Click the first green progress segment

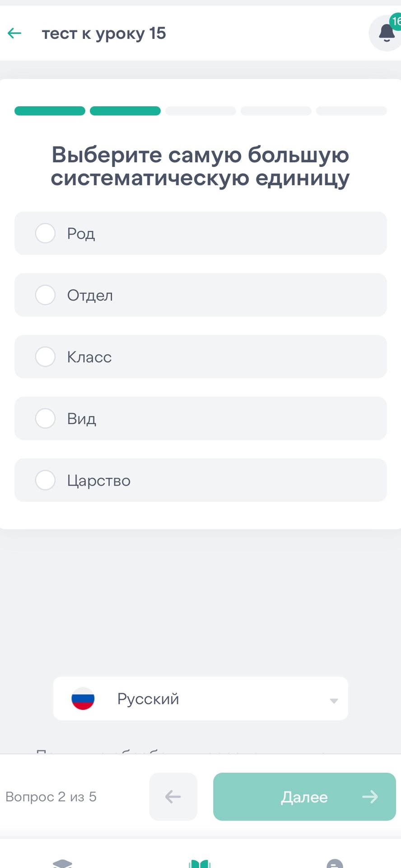pyautogui.click(x=50, y=111)
